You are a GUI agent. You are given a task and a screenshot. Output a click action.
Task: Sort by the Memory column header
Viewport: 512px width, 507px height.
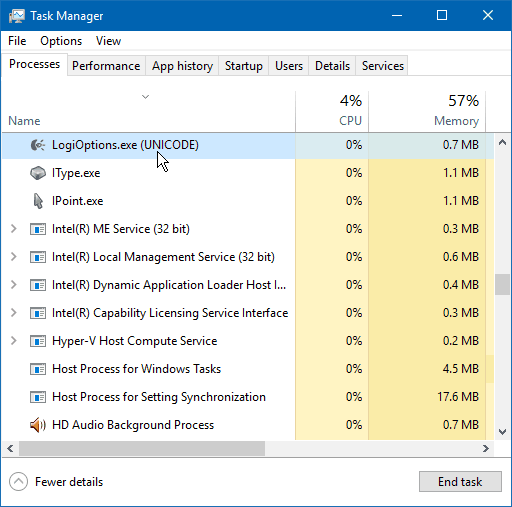tap(427, 112)
